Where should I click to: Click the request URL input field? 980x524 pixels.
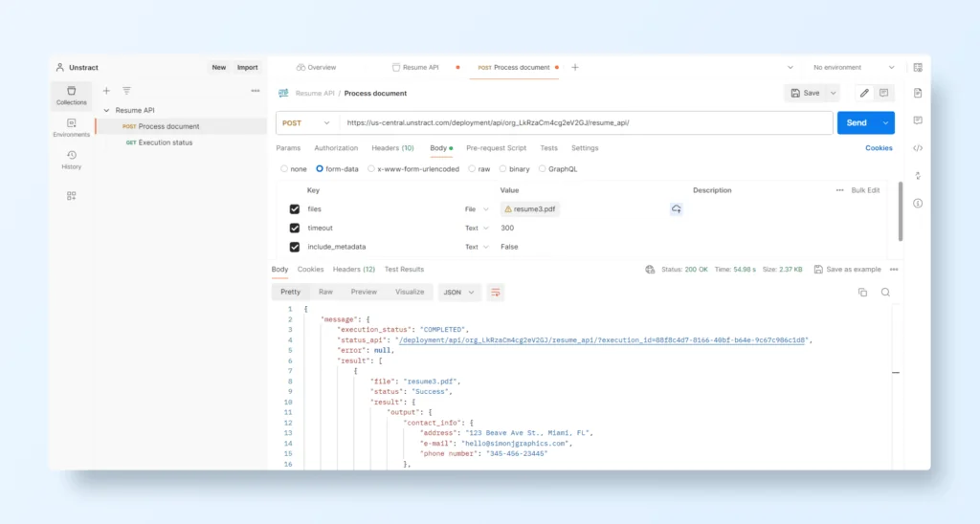587,123
